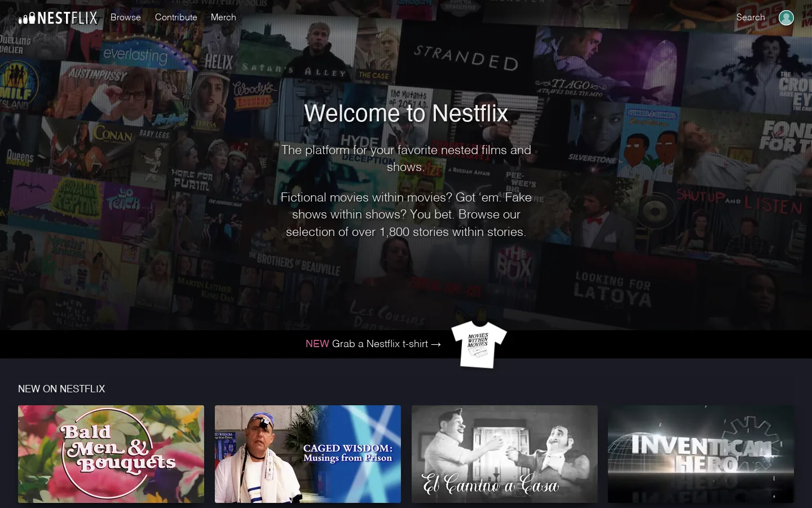Click the Search link
This screenshot has height=508, width=812.
pos(751,17)
